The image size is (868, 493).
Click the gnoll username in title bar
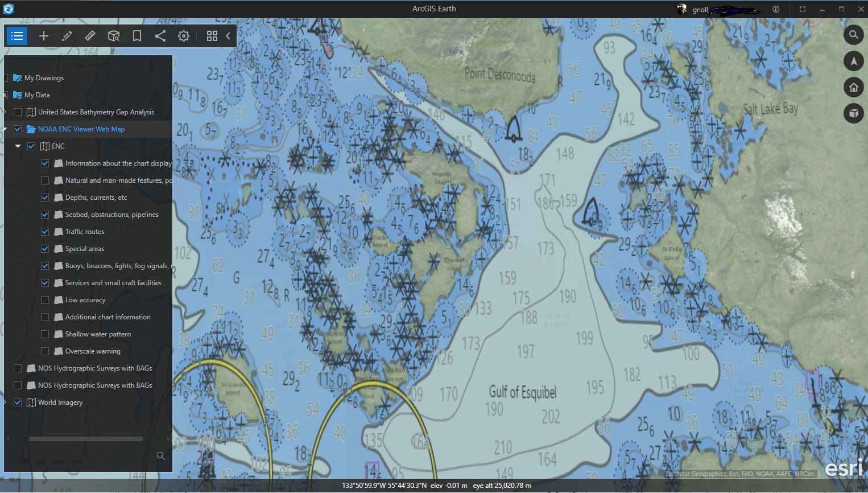(700, 10)
